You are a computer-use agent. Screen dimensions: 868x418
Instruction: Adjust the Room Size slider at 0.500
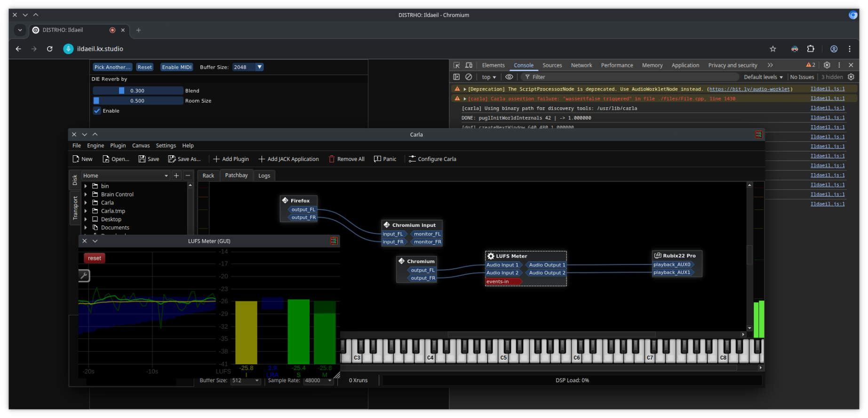[138, 101]
